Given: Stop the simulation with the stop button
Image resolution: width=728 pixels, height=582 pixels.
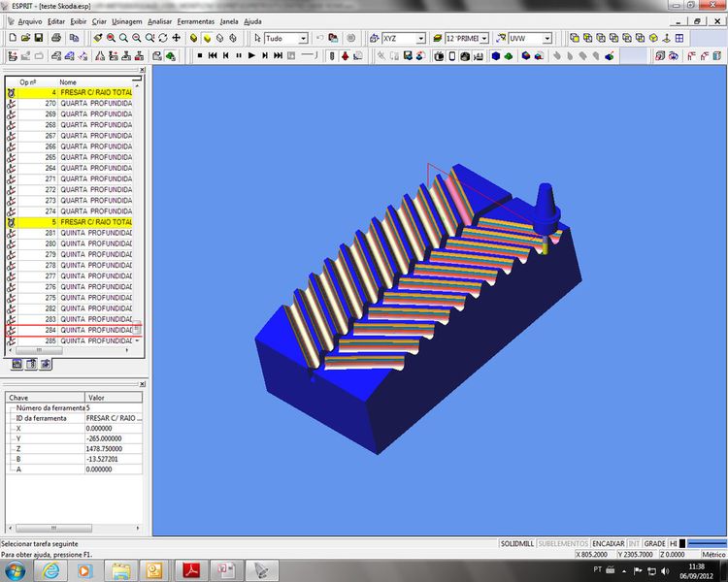Looking at the screenshot, I should click(200, 55).
